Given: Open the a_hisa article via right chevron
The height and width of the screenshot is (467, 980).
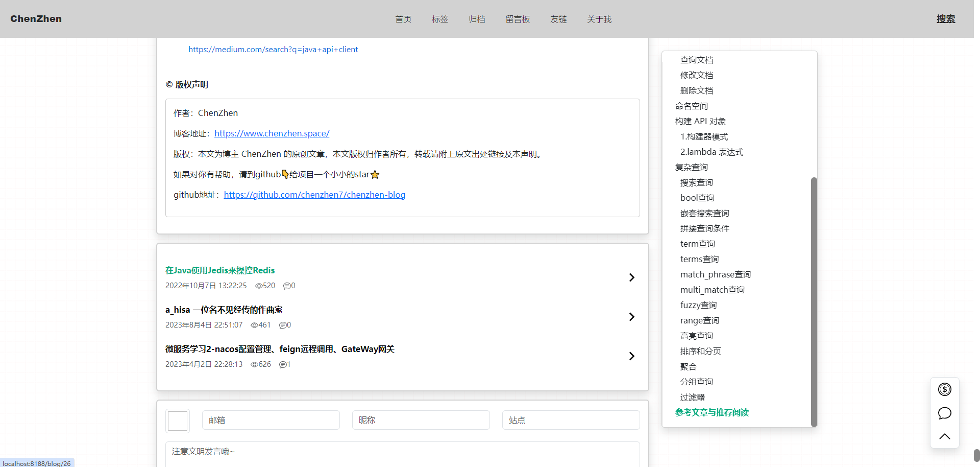Looking at the screenshot, I should click(631, 317).
